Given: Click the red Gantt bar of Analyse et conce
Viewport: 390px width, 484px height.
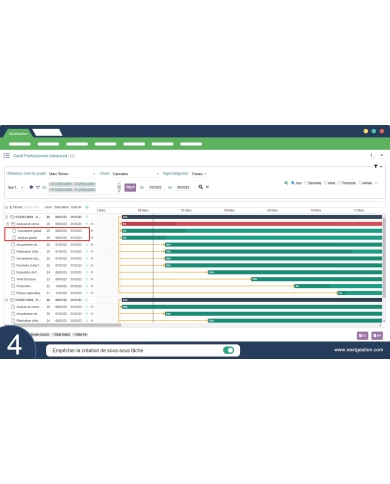Looking at the screenshot, I should tap(252, 224).
